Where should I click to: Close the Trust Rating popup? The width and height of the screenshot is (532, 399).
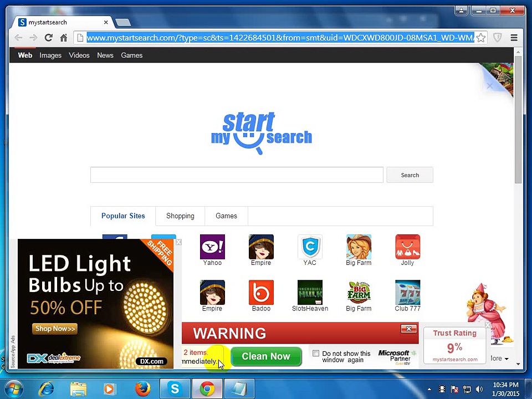pos(488,325)
